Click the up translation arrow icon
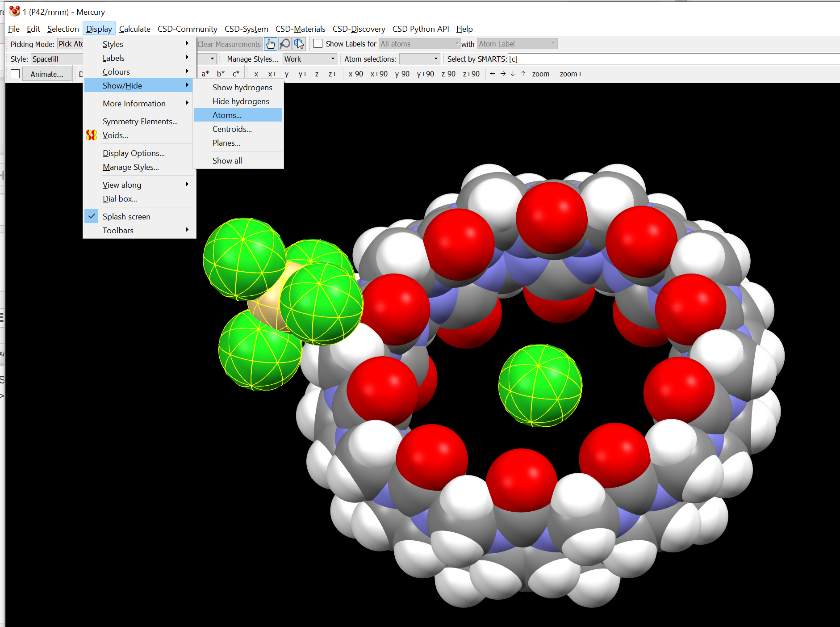This screenshot has height=627, width=840. [x=523, y=73]
